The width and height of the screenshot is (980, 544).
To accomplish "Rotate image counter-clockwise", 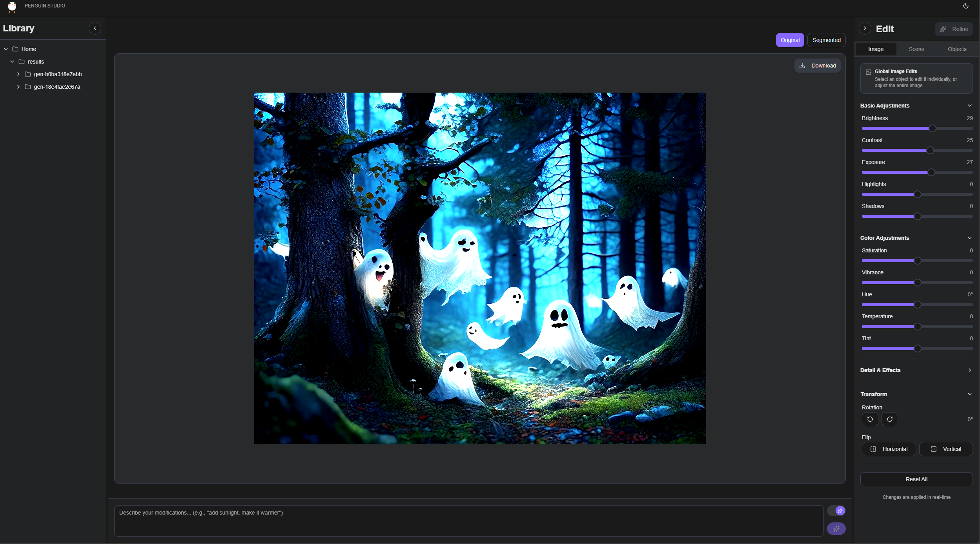I will click(x=870, y=419).
